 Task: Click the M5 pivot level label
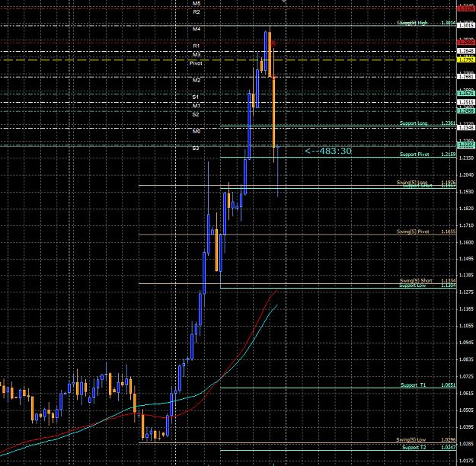tap(196, 4)
